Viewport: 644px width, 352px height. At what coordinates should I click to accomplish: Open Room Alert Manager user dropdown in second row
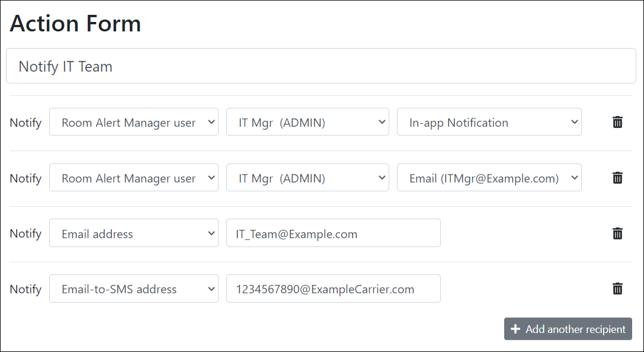tap(133, 178)
